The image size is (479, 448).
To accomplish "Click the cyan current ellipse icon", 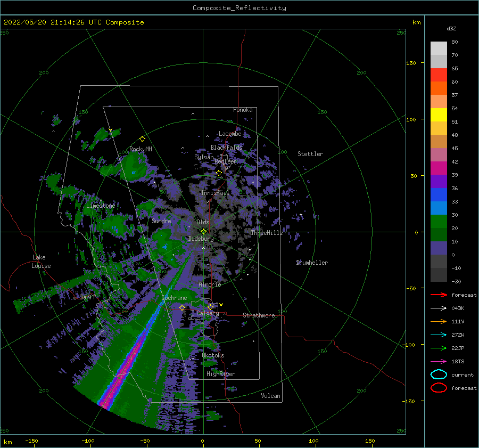I will coord(439,374).
